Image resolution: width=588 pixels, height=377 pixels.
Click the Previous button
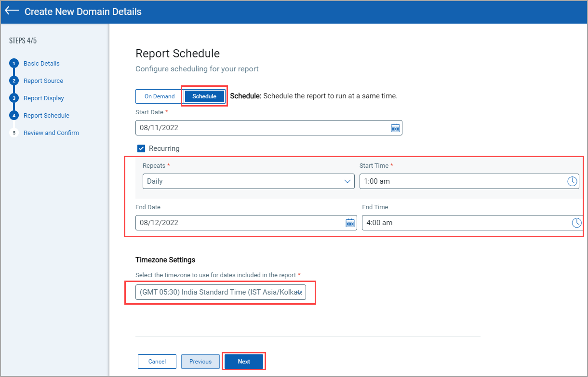(x=200, y=362)
